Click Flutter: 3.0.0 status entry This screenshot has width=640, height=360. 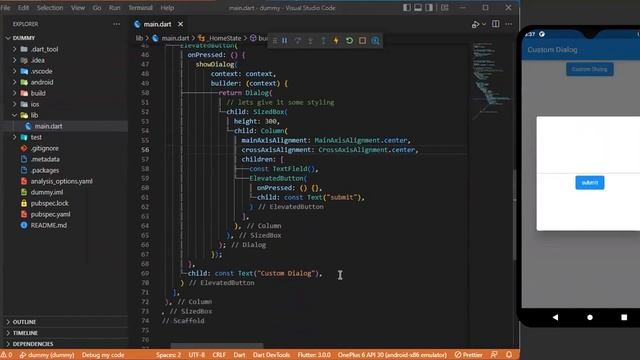coord(314,355)
